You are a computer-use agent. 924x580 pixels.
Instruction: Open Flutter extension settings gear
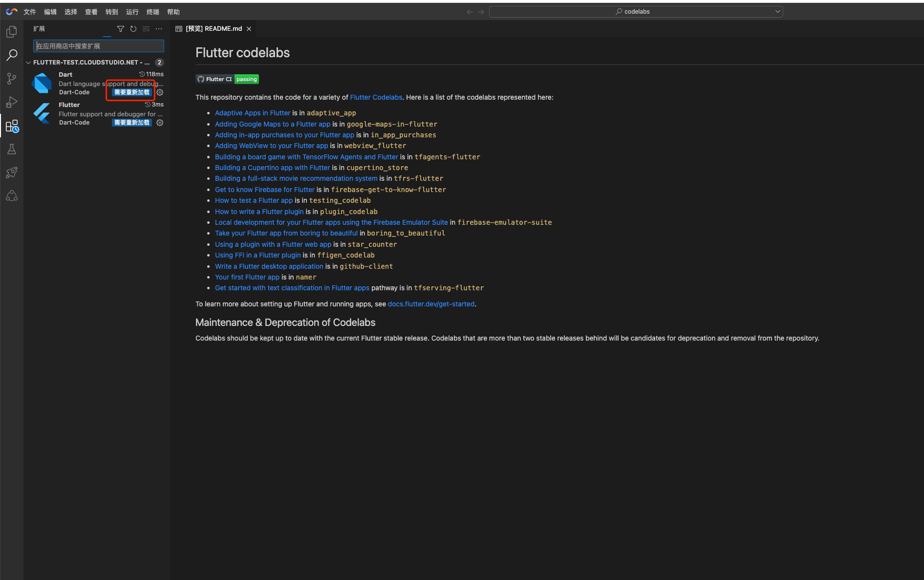click(160, 123)
